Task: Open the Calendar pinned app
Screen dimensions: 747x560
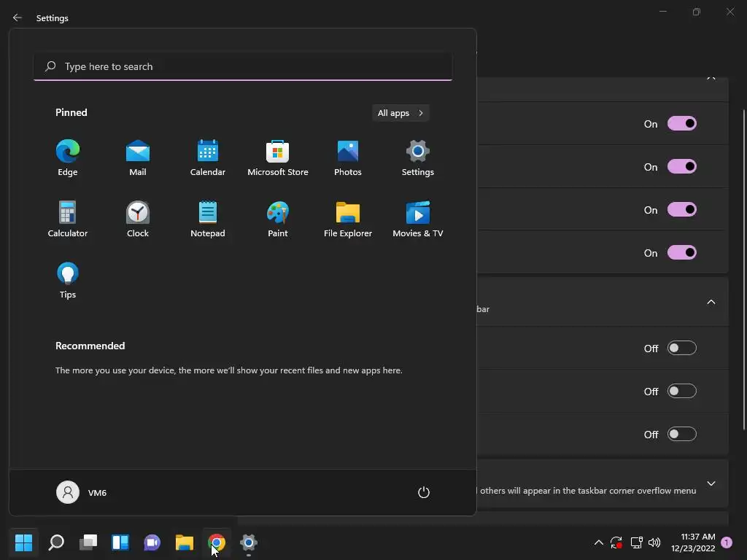Action: [208, 158]
